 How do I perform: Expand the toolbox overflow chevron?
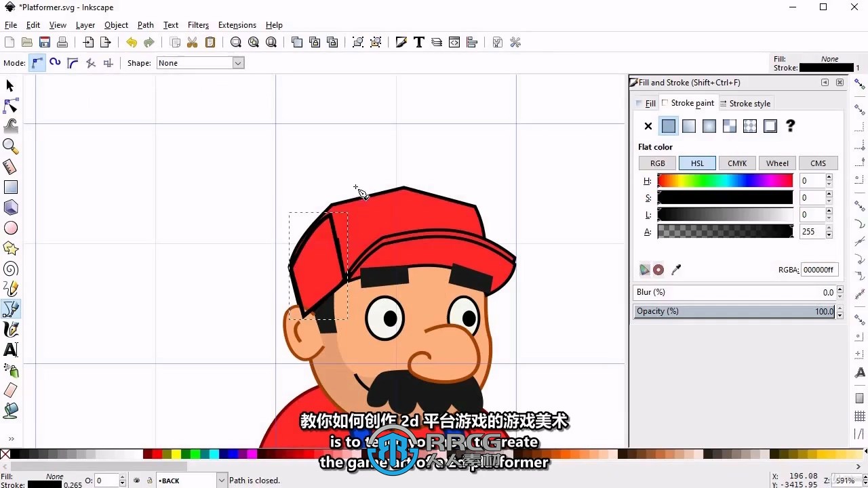tap(10, 439)
